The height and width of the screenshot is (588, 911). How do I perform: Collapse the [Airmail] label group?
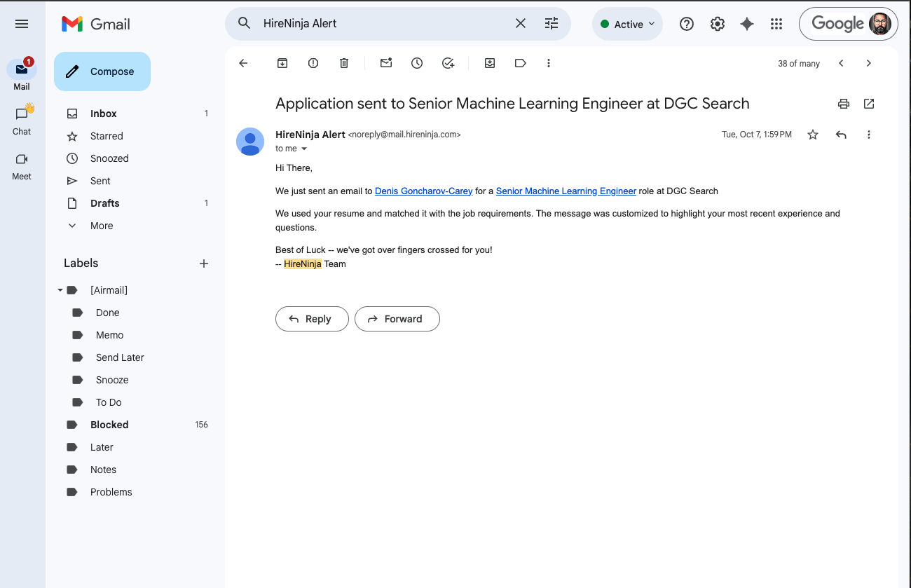click(x=60, y=290)
